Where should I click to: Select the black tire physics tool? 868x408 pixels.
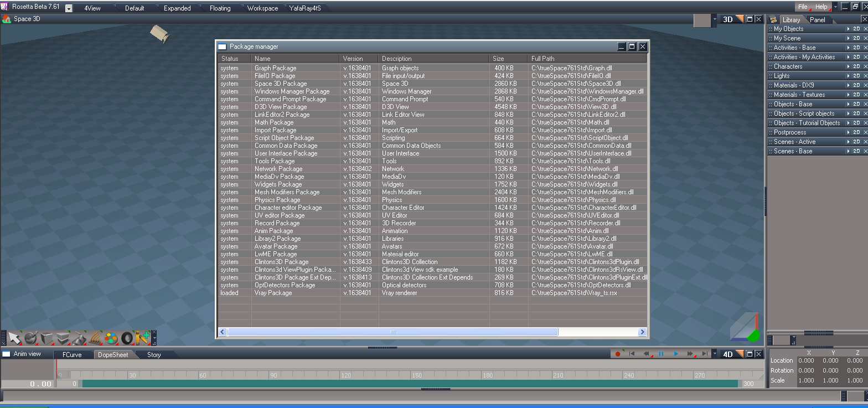click(x=127, y=338)
